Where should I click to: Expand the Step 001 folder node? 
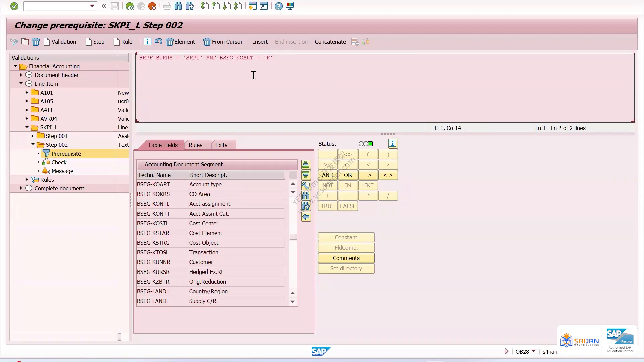pyautogui.click(x=32, y=136)
